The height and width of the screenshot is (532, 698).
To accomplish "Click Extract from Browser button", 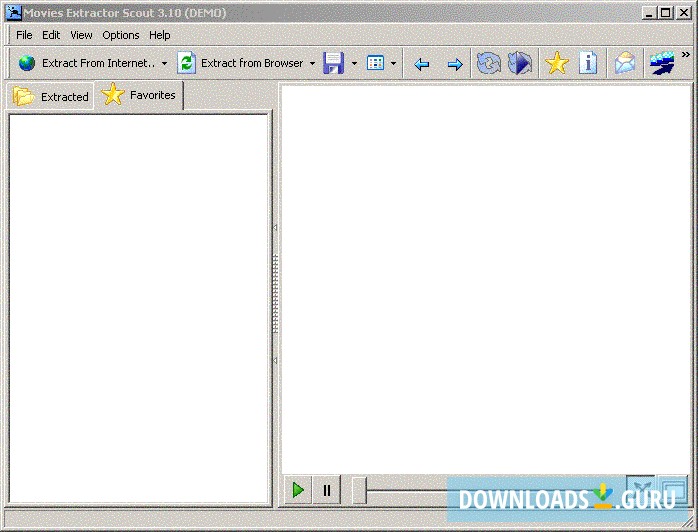I will click(x=241, y=63).
